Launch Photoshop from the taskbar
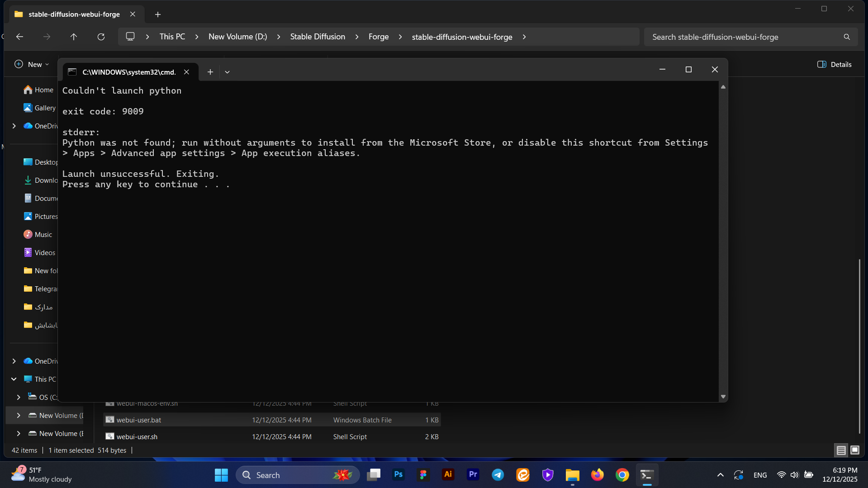Screen dimensions: 868x488 click(398, 475)
